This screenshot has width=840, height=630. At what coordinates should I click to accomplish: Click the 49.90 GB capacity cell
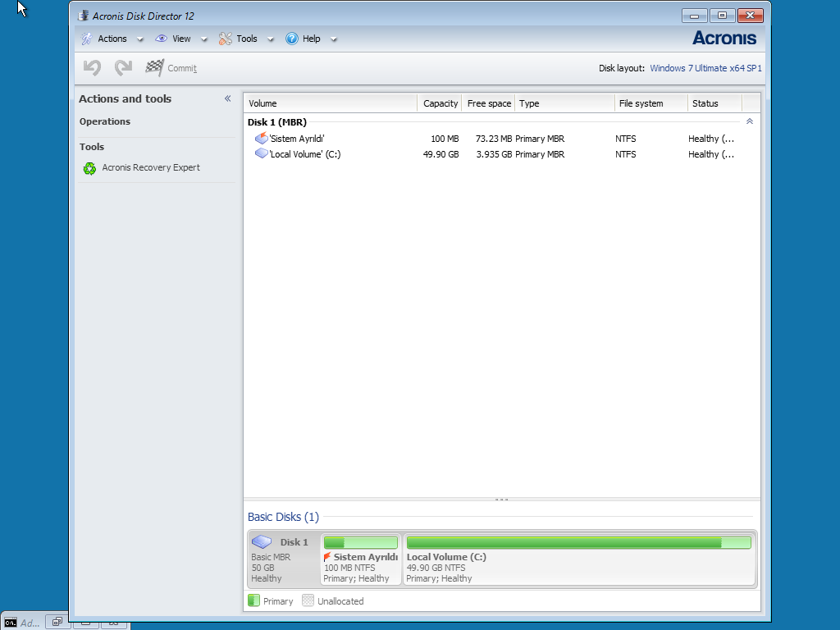click(x=441, y=153)
